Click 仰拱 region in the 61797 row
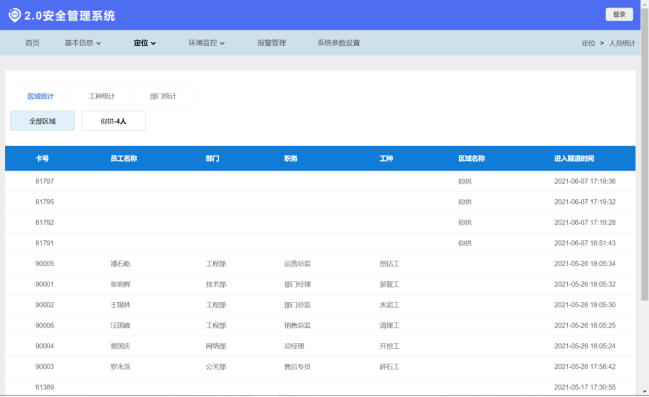 465,181
